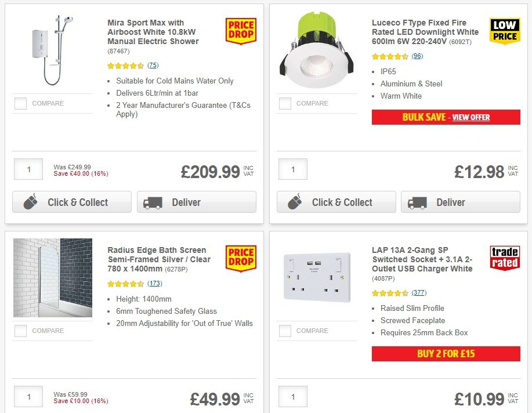
Task: Click the Price Drop badge on the bath screen
Action: tap(240, 259)
